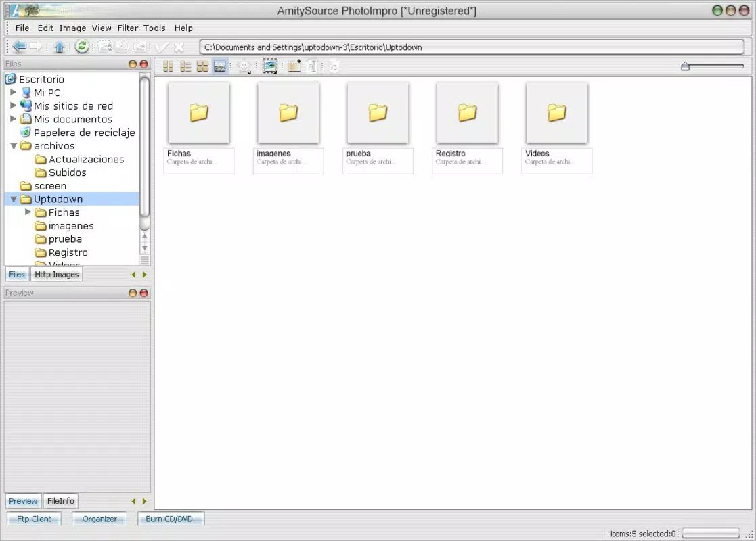Adjust the thumbnail size slider handle

click(685, 66)
